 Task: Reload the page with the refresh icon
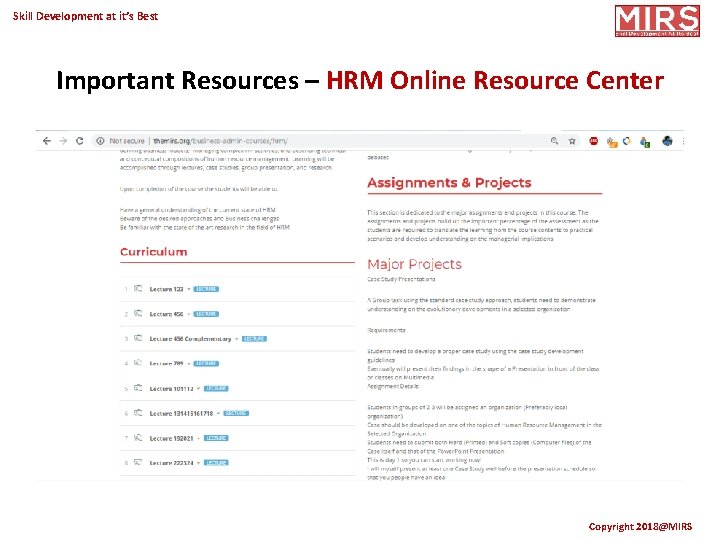(x=80, y=141)
